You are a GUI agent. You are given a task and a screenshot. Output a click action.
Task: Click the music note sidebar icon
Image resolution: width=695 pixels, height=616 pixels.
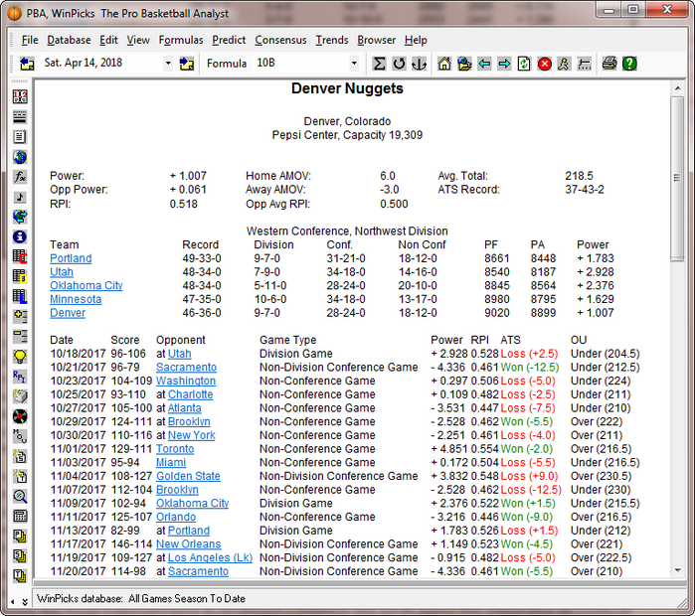pos(20,197)
